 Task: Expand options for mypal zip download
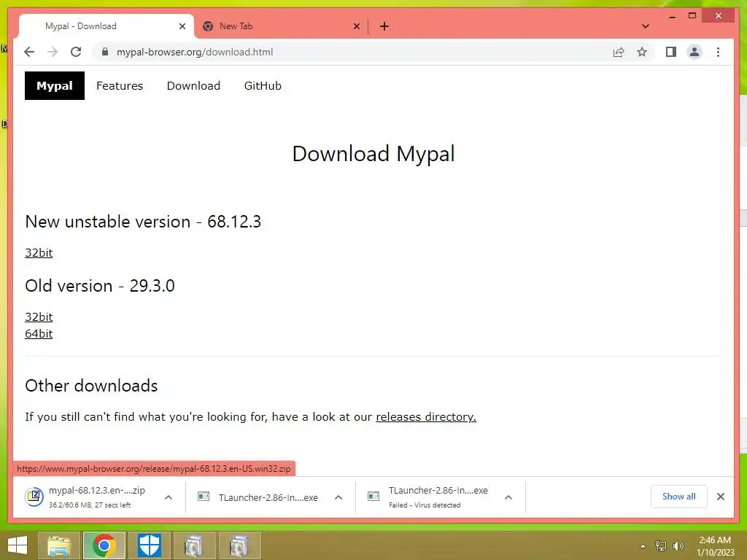pyautogui.click(x=169, y=497)
